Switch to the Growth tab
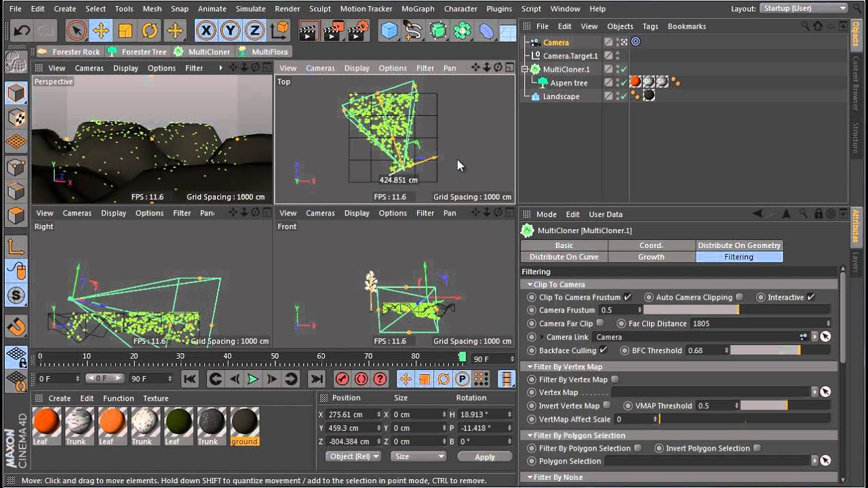The image size is (868, 488). tap(651, 257)
